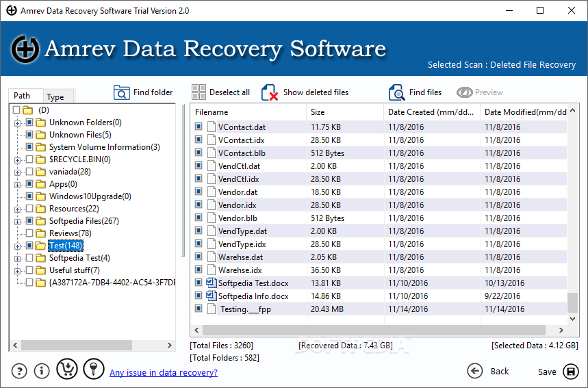This screenshot has width=588, height=388.
Task: Click the file list scroll-down arrow
Action: [x=572, y=319]
